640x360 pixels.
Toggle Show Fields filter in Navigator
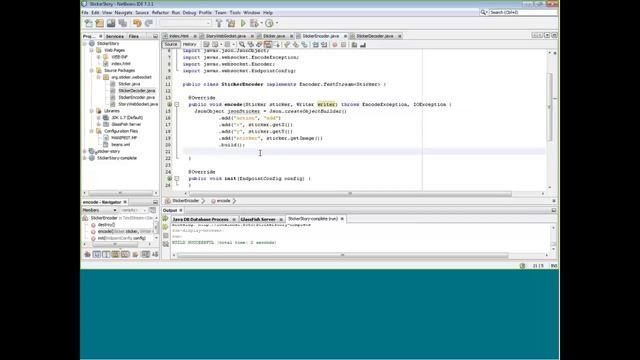(x=97, y=254)
